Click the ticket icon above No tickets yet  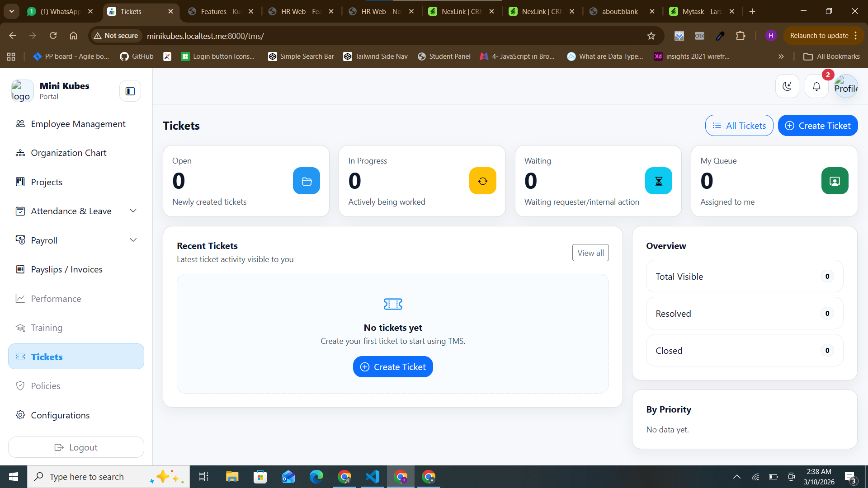[393, 304]
